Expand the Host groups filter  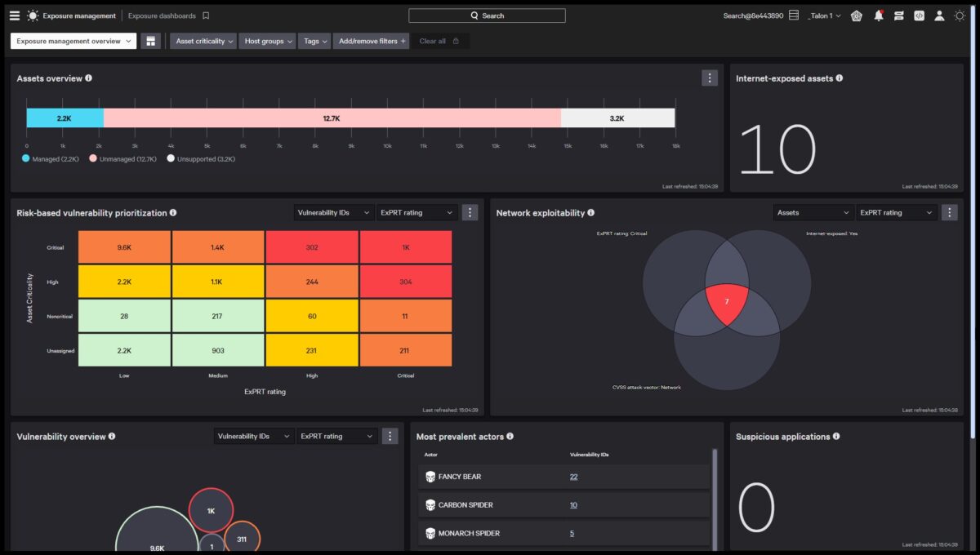coord(267,41)
